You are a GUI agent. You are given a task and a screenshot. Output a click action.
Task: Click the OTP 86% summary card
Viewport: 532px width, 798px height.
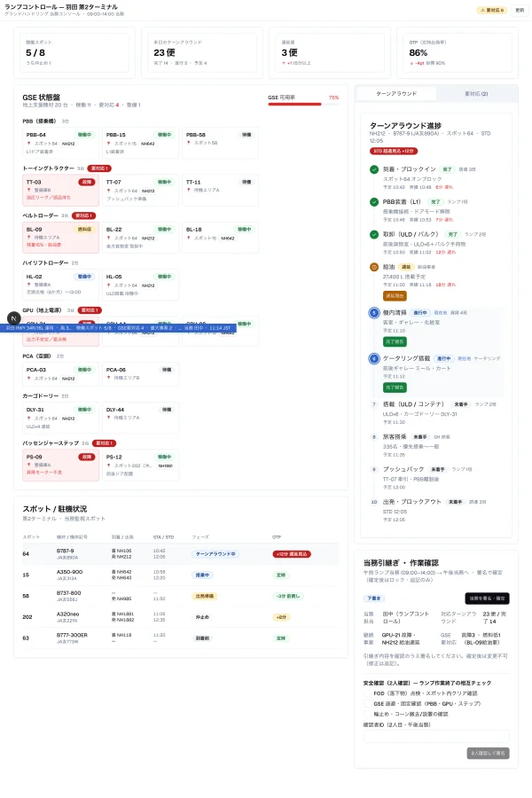(x=458, y=53)
